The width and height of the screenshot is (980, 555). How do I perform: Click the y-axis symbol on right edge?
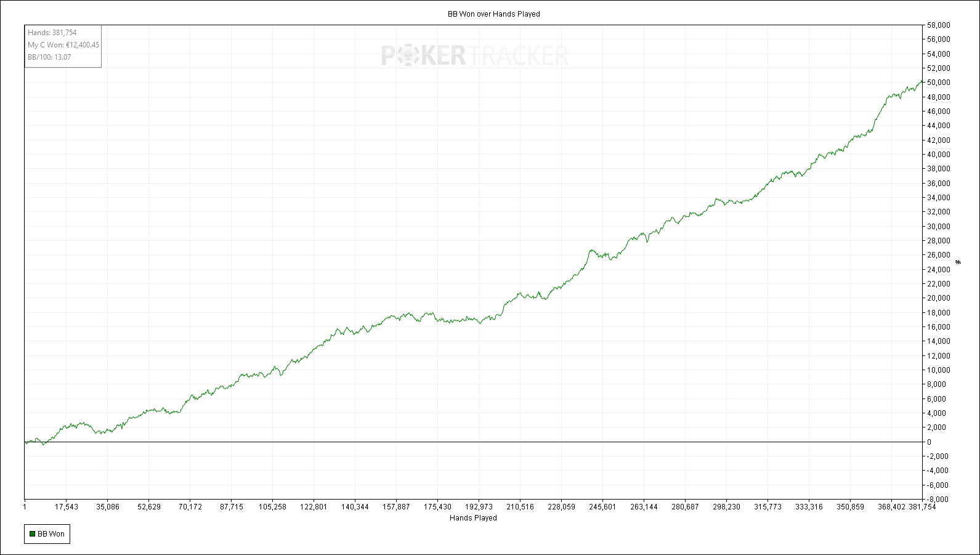958,262
